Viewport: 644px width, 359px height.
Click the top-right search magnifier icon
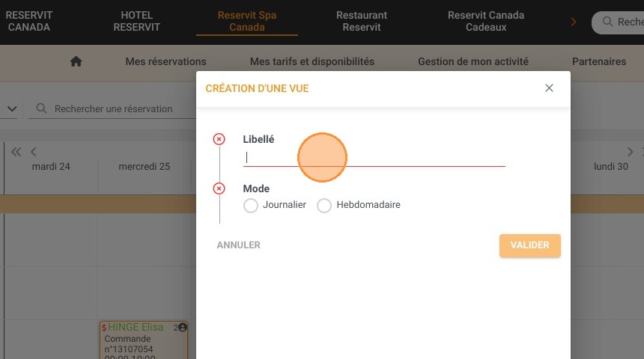click(607, 22)
